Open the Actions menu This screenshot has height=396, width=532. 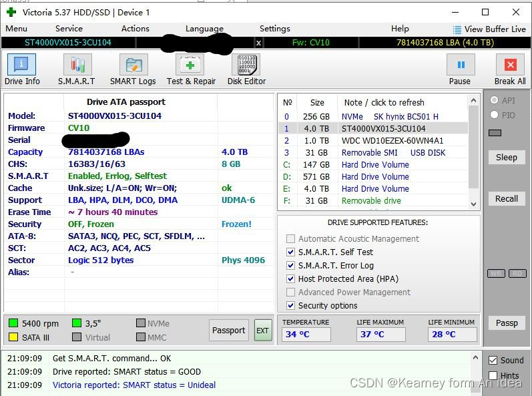[x=136, y=29]
